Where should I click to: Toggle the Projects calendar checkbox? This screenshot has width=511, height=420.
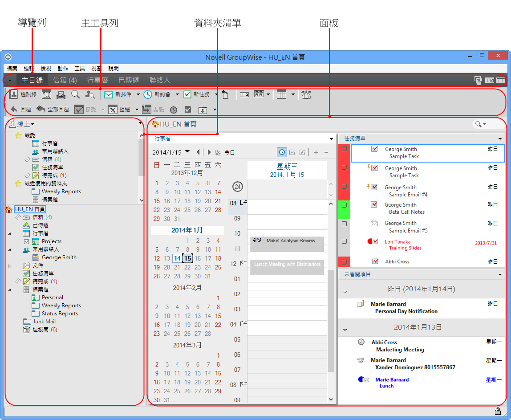pos(27,242)
